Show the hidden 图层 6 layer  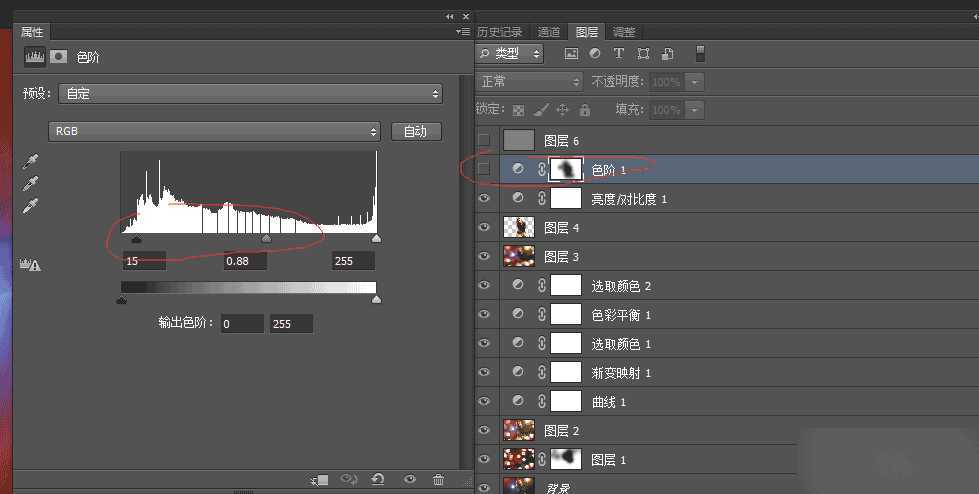[485, 140]
